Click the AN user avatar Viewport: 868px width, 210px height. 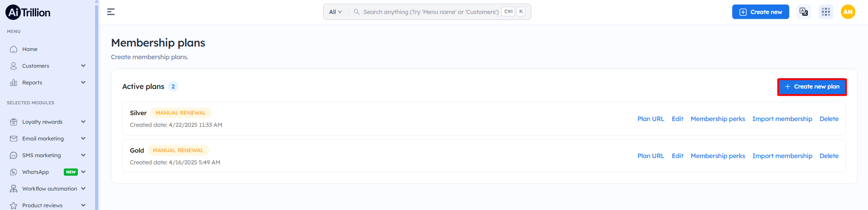848,12
